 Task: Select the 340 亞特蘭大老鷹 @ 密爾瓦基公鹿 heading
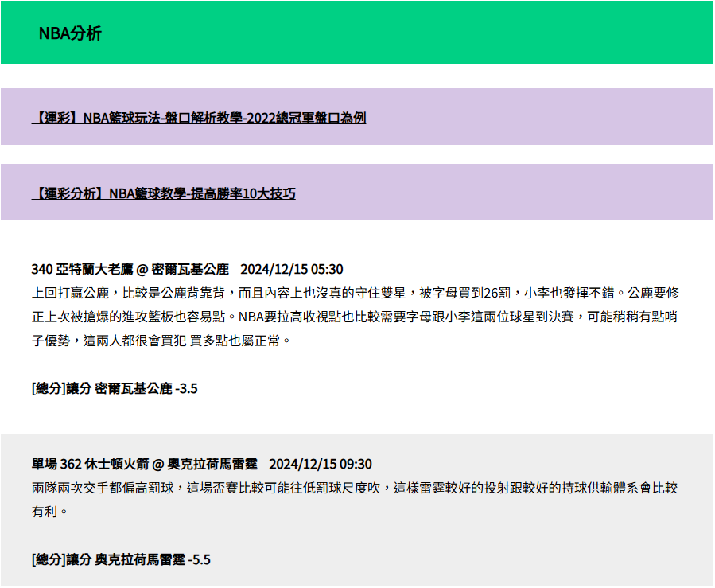pos(187,269)
